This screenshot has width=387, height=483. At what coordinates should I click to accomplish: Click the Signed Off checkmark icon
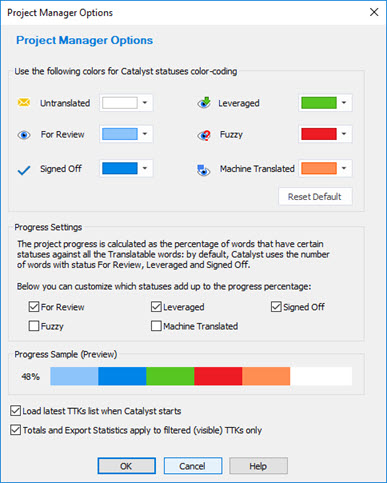coord(24,170)
